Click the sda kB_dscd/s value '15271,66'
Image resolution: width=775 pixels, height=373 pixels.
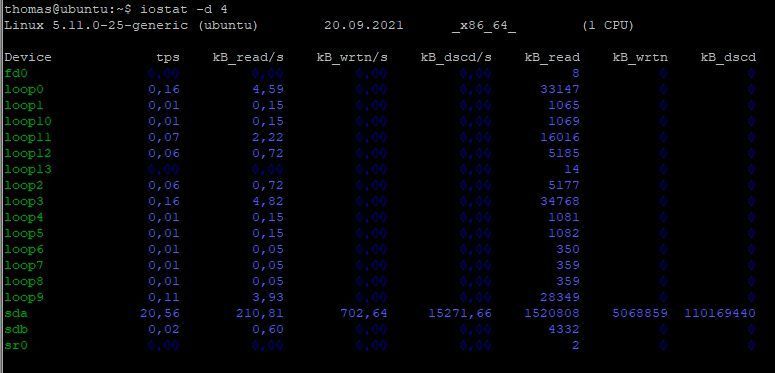[x=460, y=314]
